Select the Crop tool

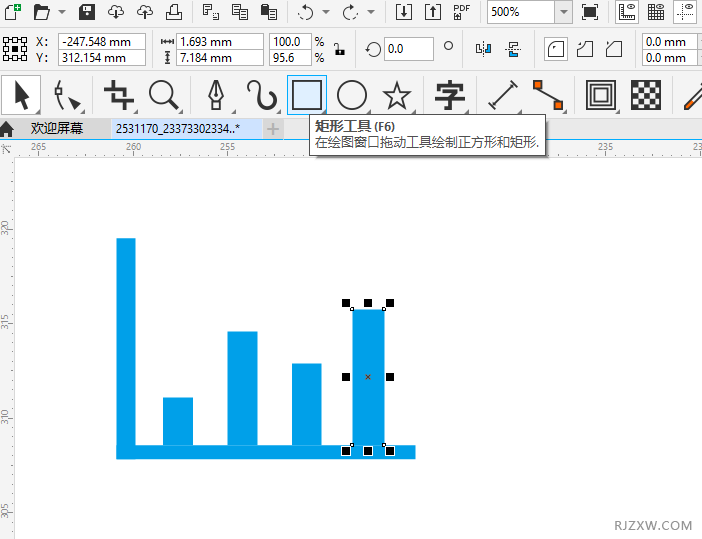pos(119,95)
